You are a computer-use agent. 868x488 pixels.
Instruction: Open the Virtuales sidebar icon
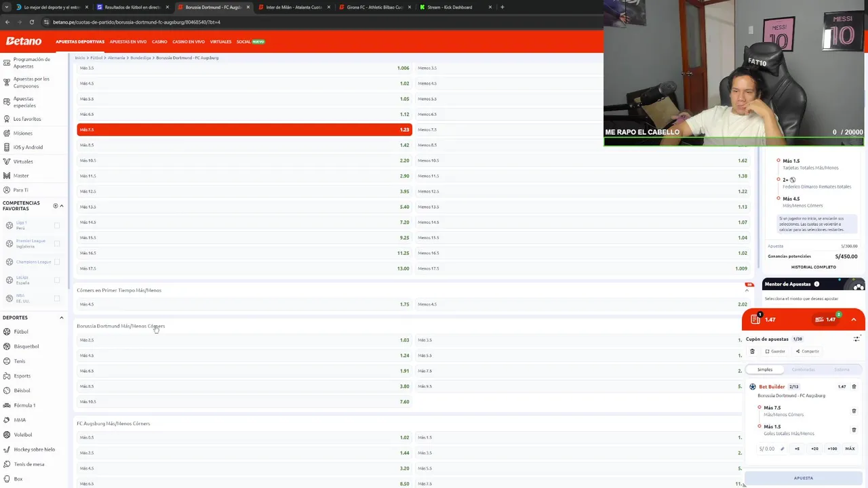[7, 161]
